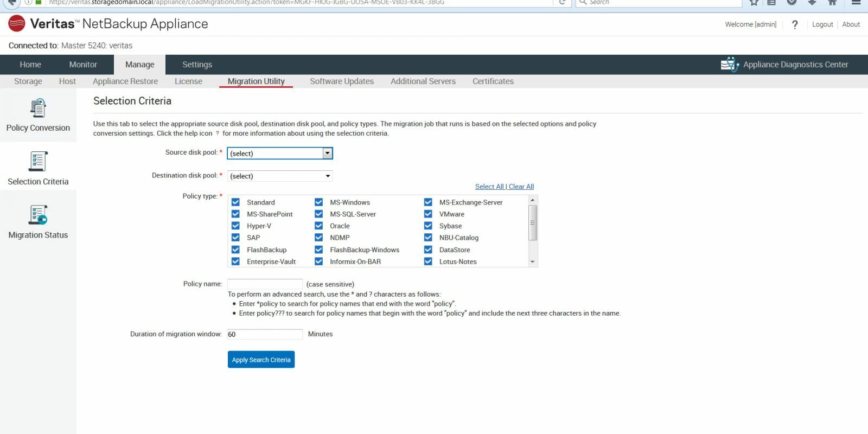Viewport: 868px width, 434px height.
Task: Open the Appliance Restore submenu
Action: point(125,81)
